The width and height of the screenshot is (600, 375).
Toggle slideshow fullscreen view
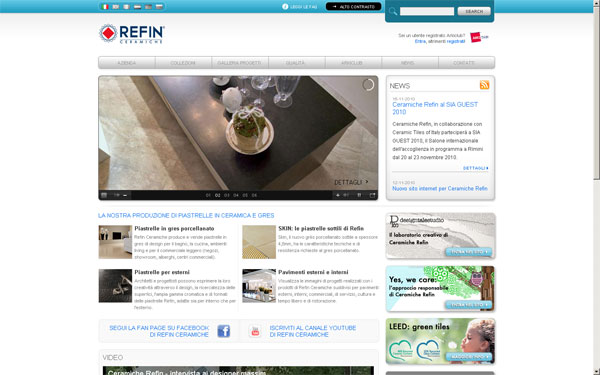pyautogui.click(x=372, y=195)
